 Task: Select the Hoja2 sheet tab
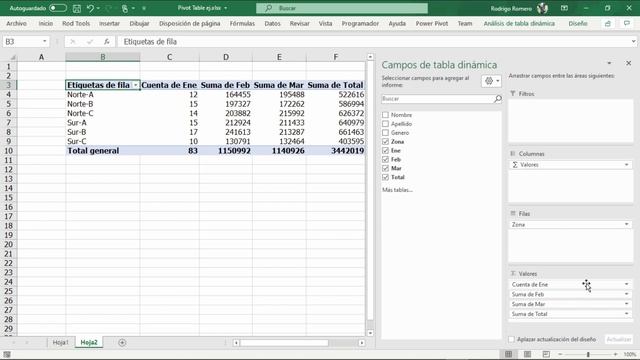coord(89,342)
